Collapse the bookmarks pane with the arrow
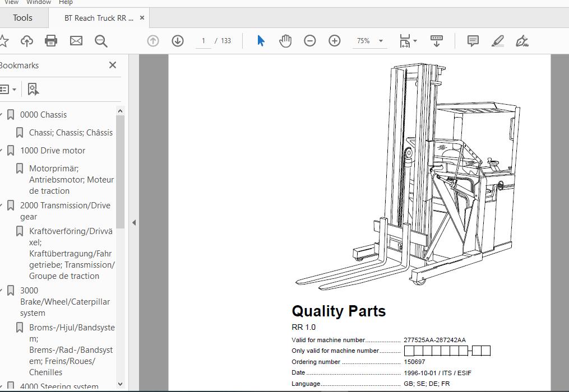 pyautogui.click(x=134, y=222)
